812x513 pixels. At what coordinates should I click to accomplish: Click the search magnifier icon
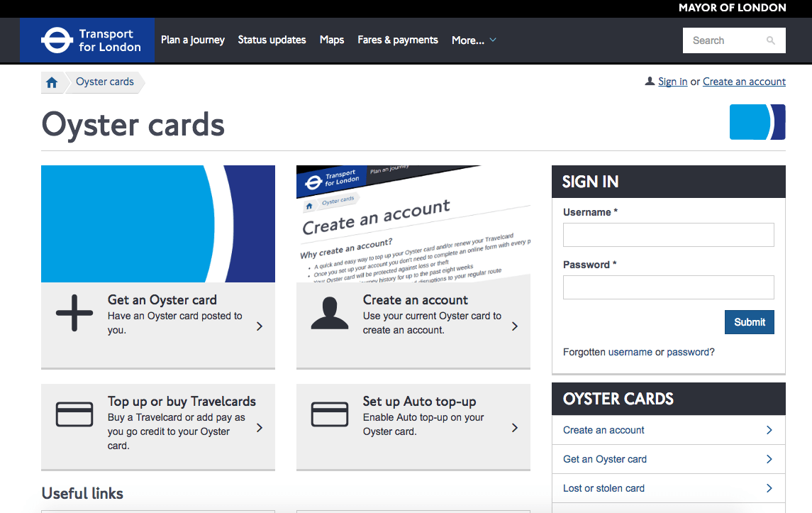click(x=771, y=40)
